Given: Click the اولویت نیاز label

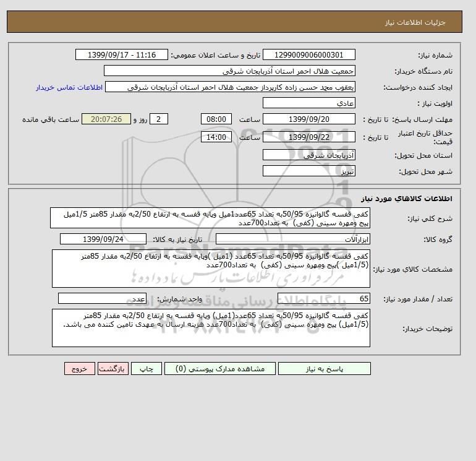Looking at the screenshot, I should (435, 103).
